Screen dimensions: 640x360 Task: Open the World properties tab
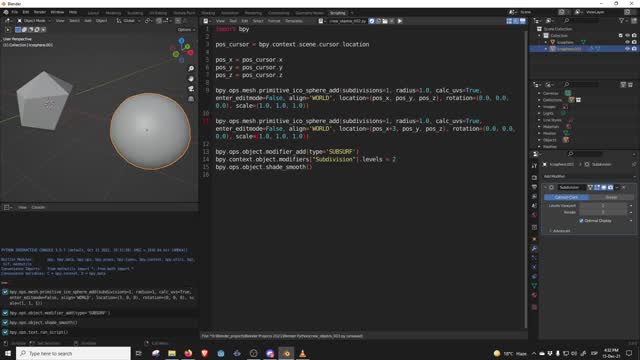(534, 215)
